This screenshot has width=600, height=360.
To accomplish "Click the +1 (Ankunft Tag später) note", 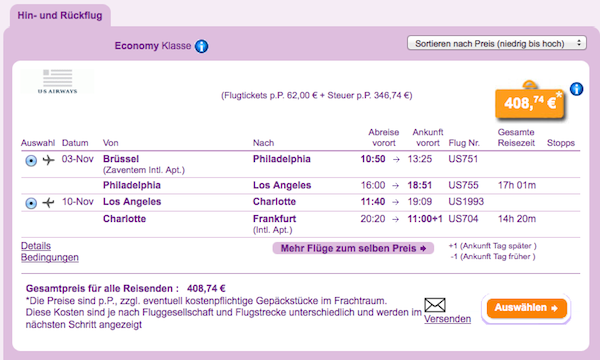I will 492,246.
